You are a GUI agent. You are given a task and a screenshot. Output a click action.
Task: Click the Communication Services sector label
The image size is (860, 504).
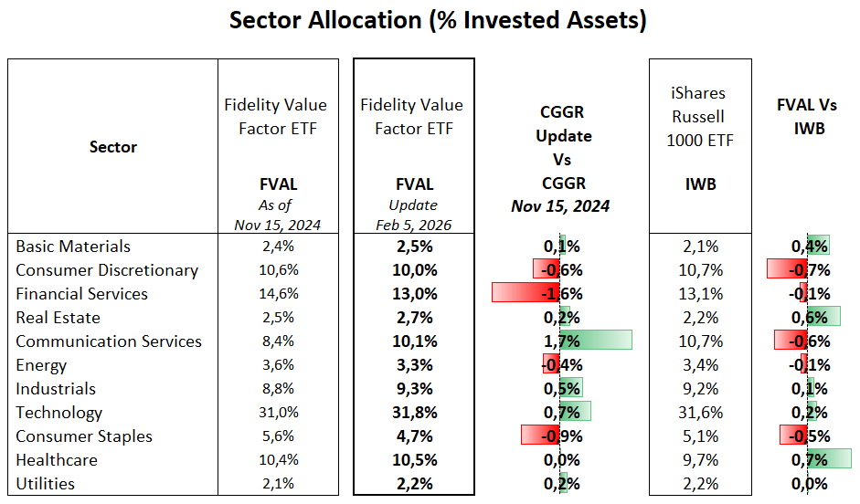click(109, 341)
